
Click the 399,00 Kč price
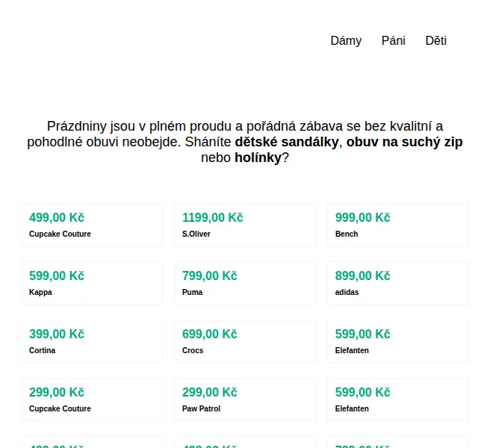[x=57, y=334]
